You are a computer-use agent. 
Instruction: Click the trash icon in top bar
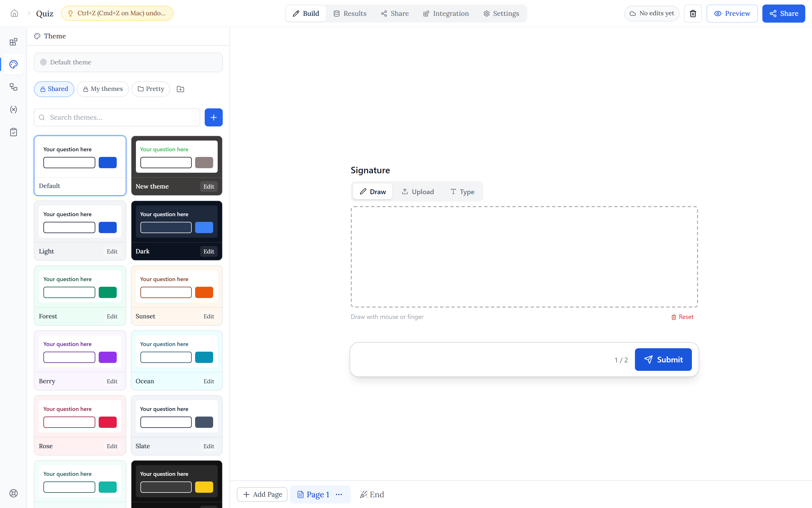(693, 14)
